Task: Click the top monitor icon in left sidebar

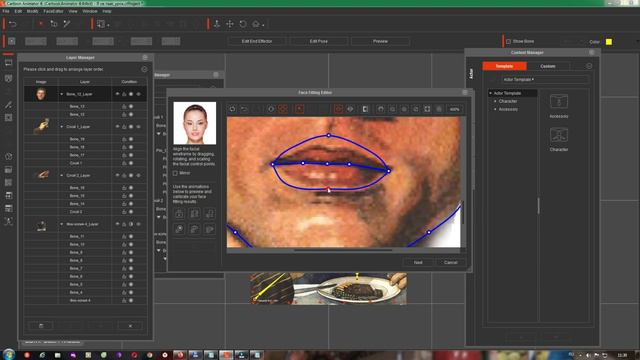Action: coord(9,63)
